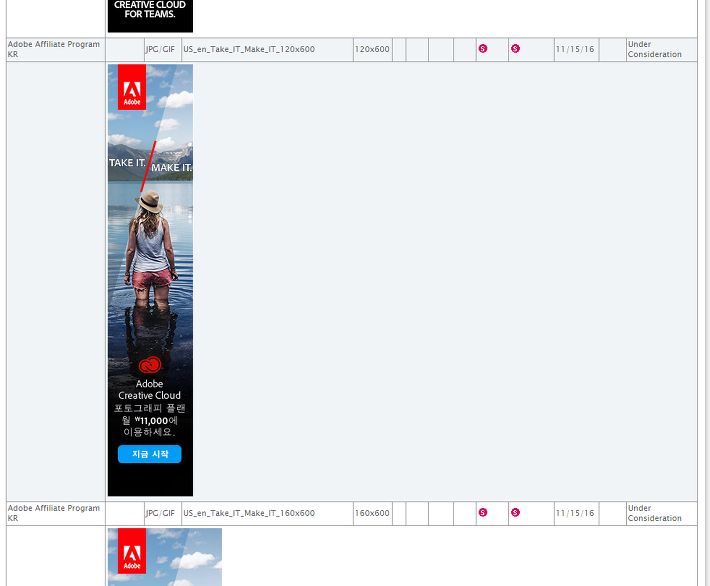The width and height of the screenshot is (710, 586).
Task: Open the 120x600 Take It Make It banner
Action: click(150, 280)
